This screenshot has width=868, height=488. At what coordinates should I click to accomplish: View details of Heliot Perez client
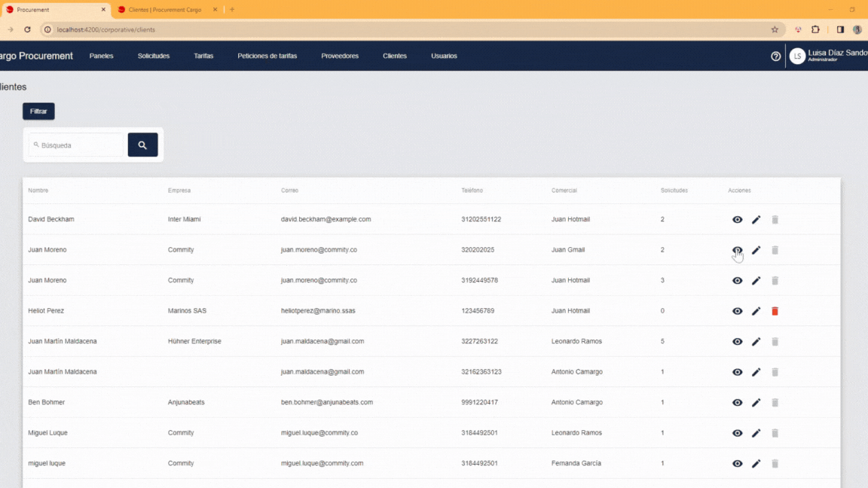pos(737,311)
